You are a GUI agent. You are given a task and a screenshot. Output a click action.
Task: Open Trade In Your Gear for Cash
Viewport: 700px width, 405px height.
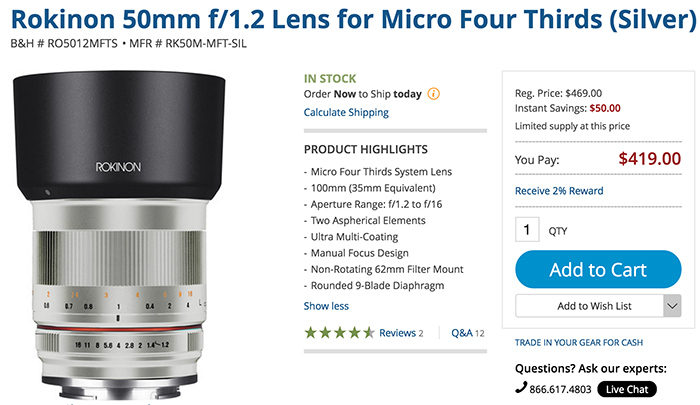pyautogui.click(x=577, y=343)
